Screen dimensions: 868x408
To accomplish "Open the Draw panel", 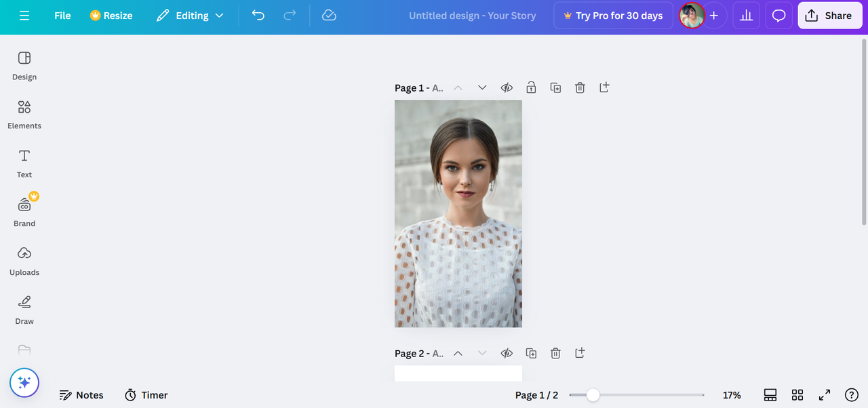I will pos(24,310).
